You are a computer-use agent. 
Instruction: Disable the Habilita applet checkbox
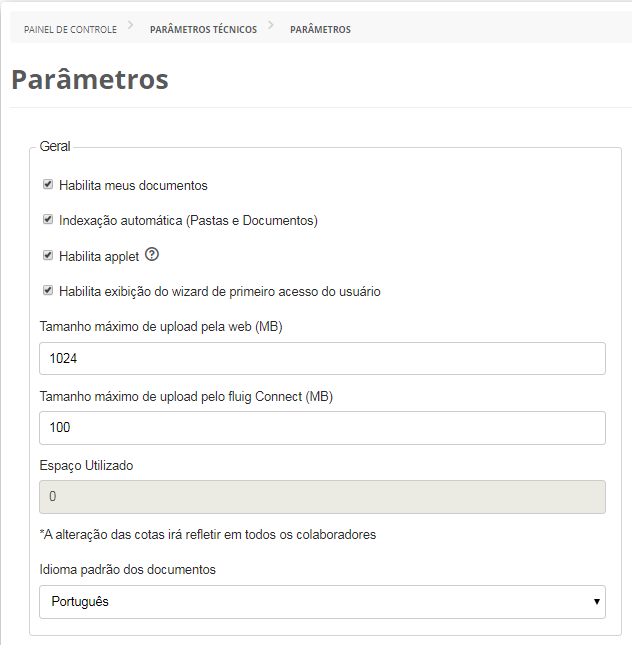[x=48, y=256]
